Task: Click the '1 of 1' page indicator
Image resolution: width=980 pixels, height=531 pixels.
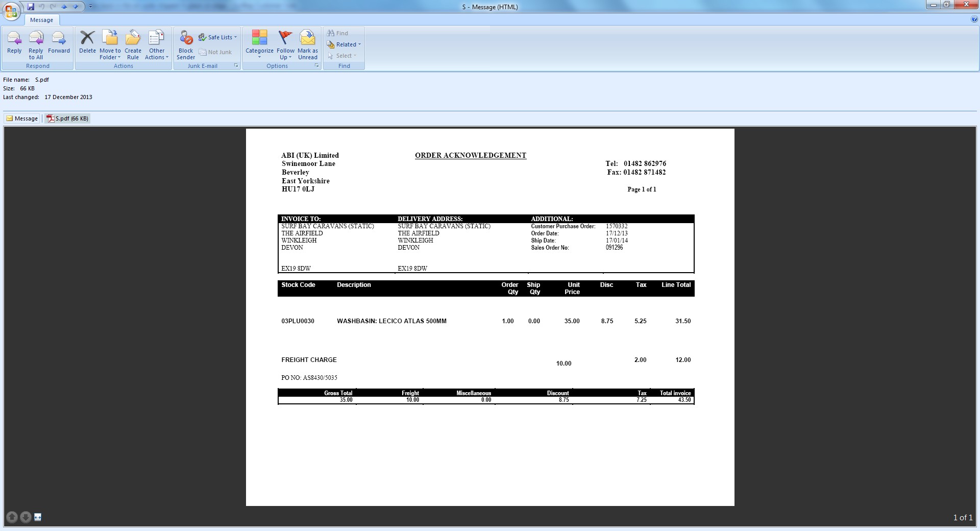Action: click(963, 518)
